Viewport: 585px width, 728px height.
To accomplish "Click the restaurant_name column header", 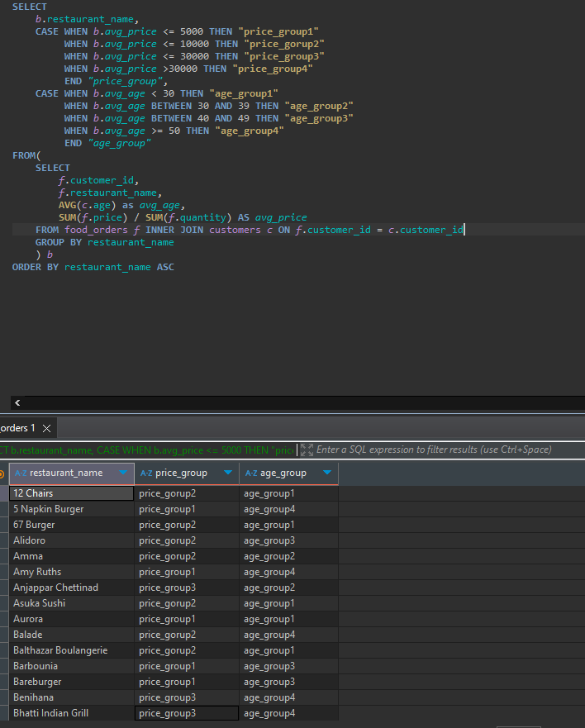I will point(72,473).
